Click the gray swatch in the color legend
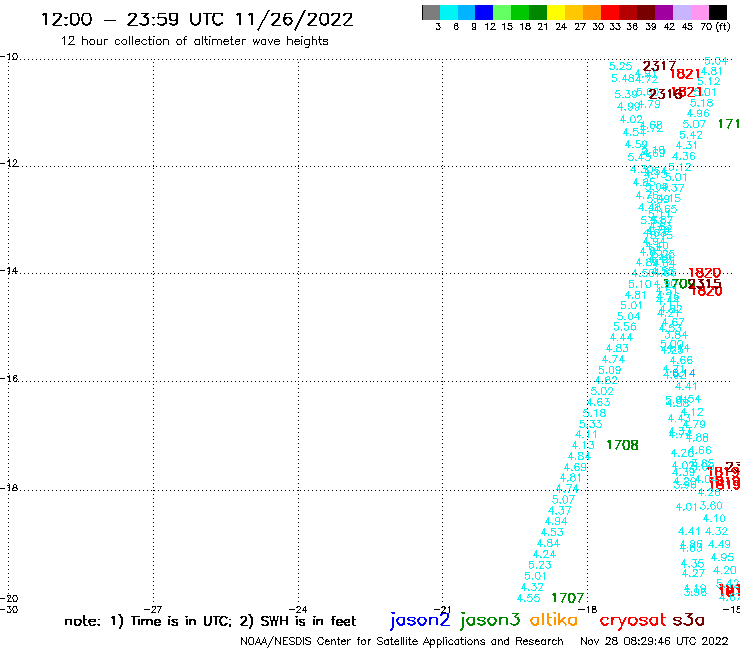740x650 pixels. tap(431, 12)
